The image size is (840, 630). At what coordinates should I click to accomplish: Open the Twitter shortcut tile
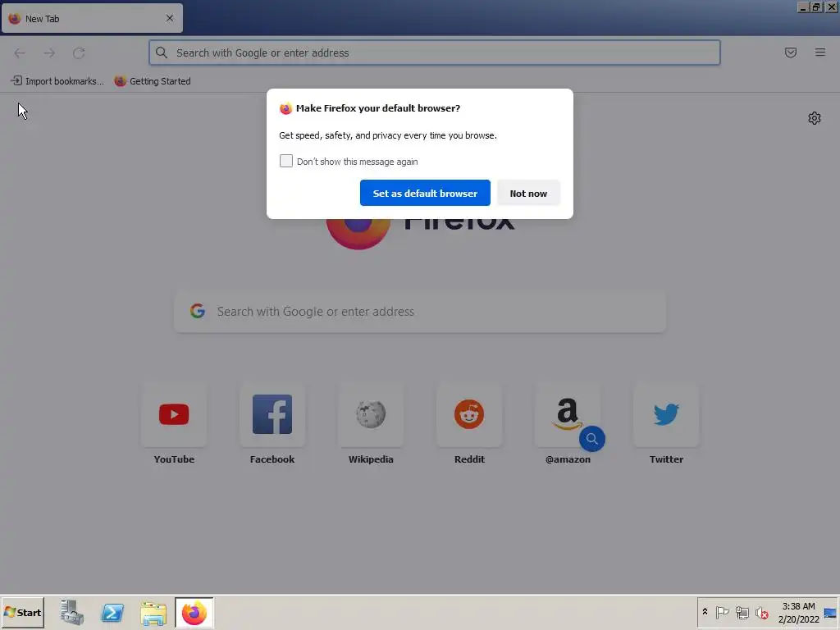[x=666, y=414]
